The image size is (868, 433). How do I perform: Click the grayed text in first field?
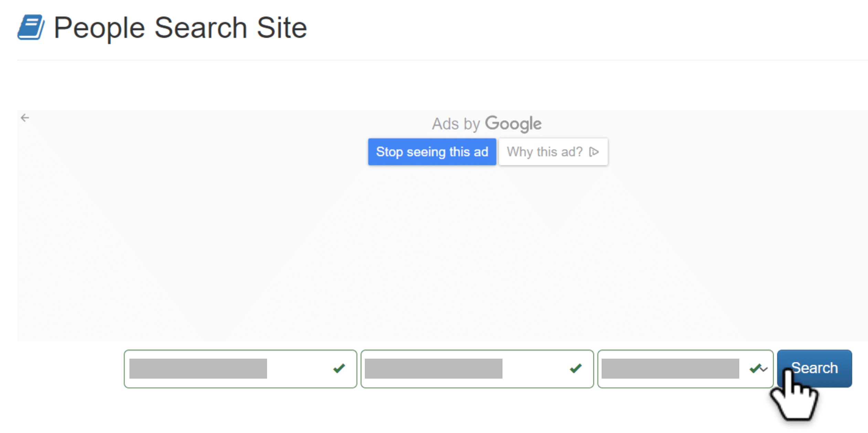click(198, 369)
